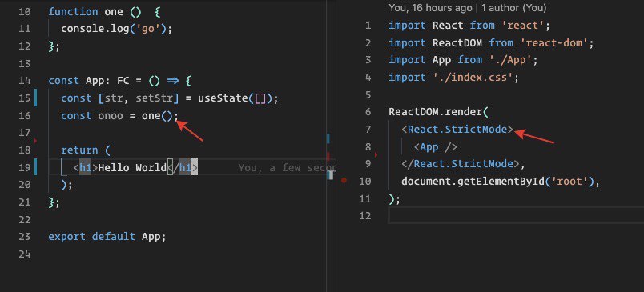Screen dimensions: 644x292
Task: Click line number 7 in the right editor
Action: pos(368,129)
